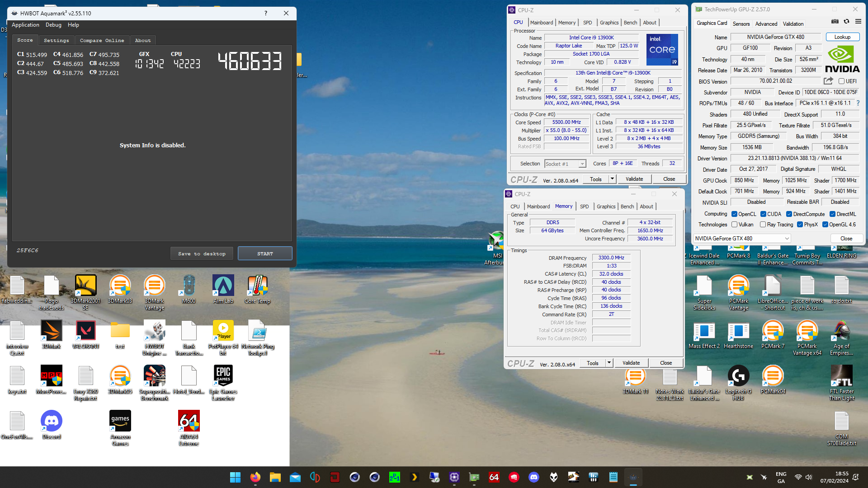This screenshot has height=488, width=868.
Task: Click the CPU-Z Core Speed value field
Action: pyautogui.click(x=567, y=122)
